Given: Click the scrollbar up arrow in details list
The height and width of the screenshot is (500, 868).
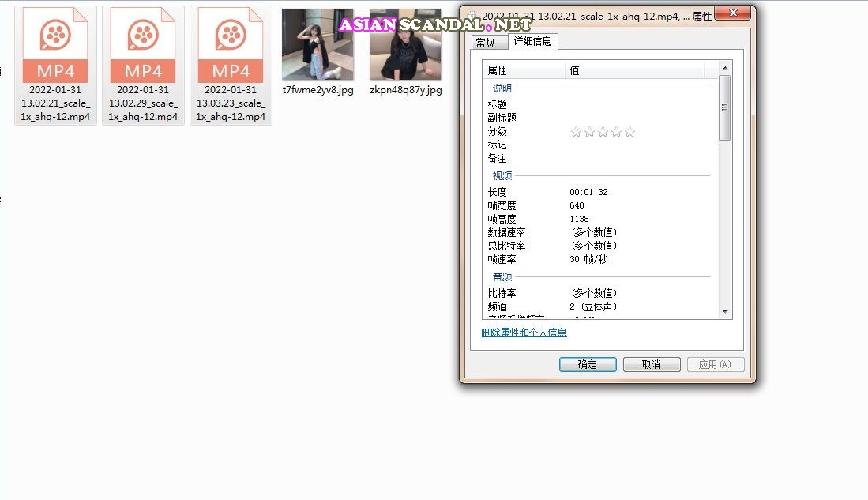Looking at the screenshot, I should (x=725, y=68).
